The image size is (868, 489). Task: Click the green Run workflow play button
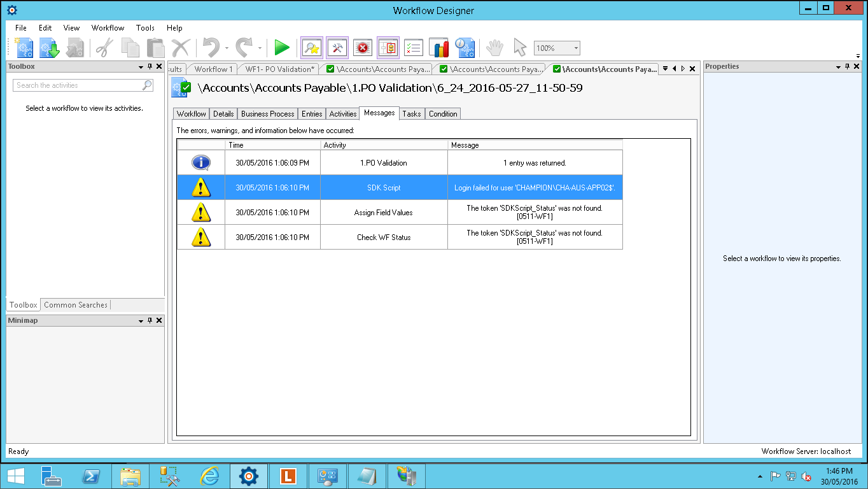pyautogui.click(x=281, y=48)
